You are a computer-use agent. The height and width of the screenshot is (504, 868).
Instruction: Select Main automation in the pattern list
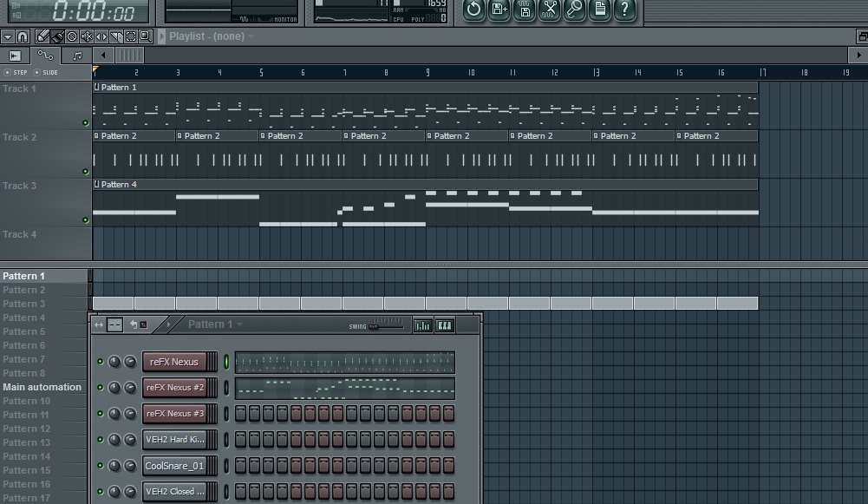tap(42, 387)
